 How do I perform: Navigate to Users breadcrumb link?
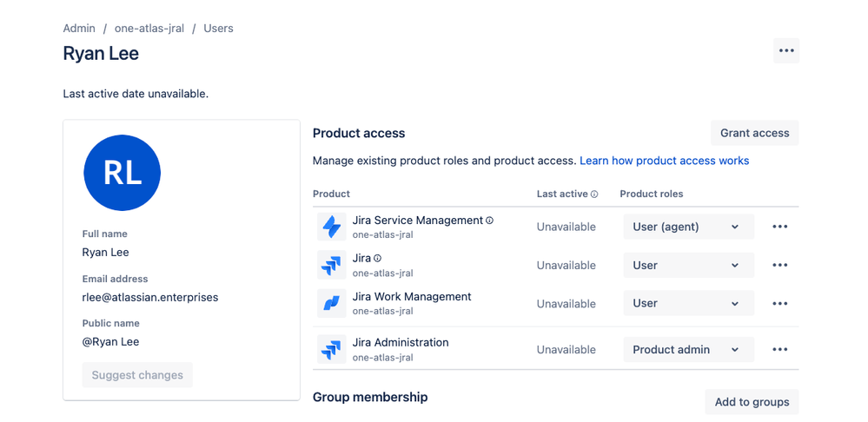(218, 29)
